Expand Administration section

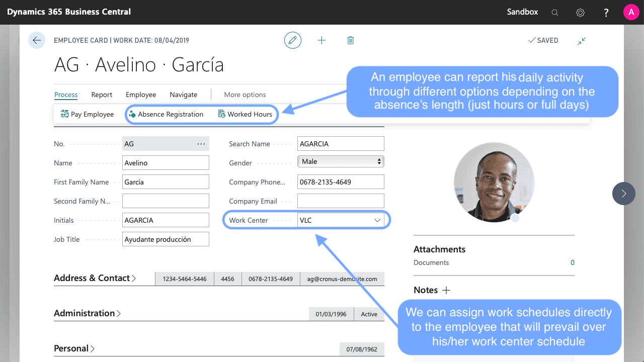click(87, 313)
